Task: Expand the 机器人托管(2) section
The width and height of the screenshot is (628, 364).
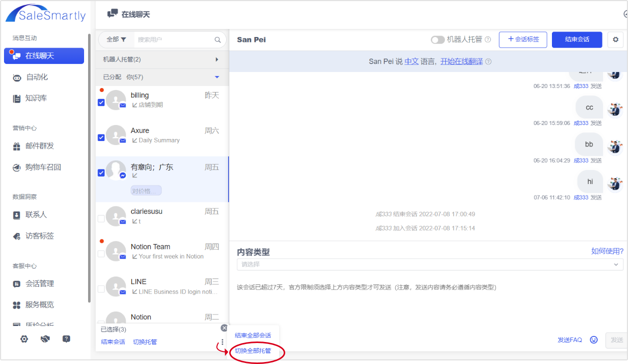Action: pos(217,59)
